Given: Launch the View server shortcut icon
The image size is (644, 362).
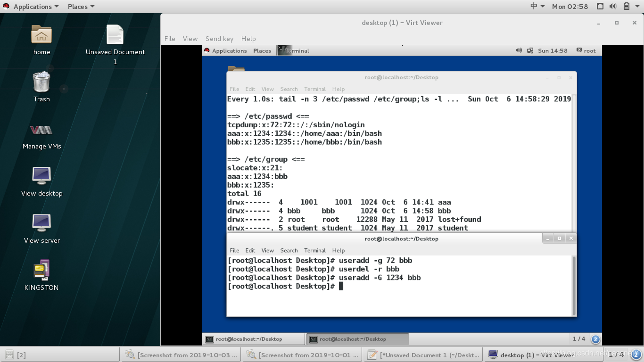Looking at the screenshot, I should pyautogui.click(x=41, y=223).
